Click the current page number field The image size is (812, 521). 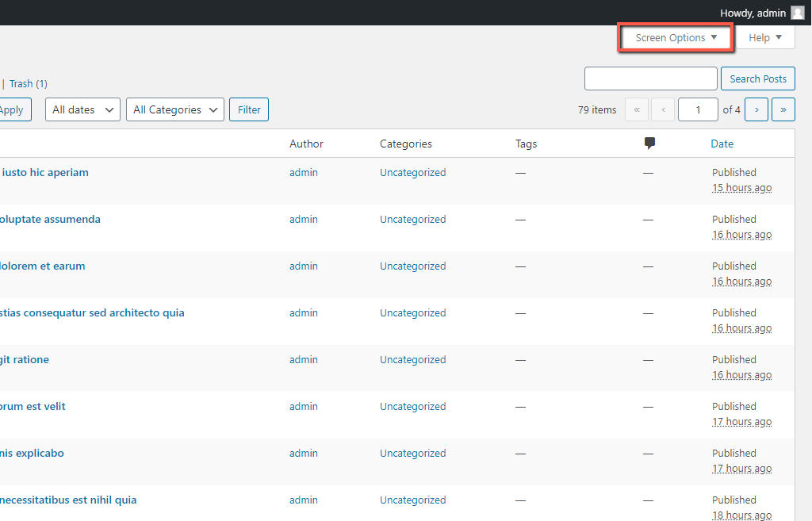(x=698, y=109)
